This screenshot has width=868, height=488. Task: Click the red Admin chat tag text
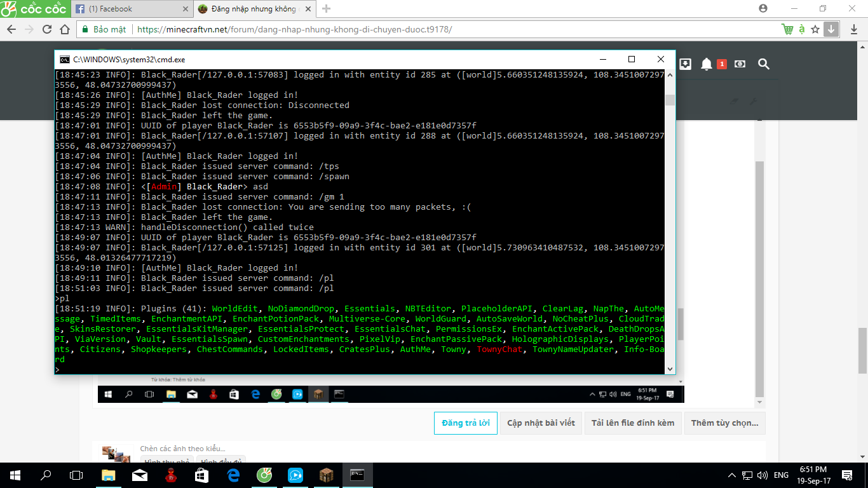click(x=164, y=187)
